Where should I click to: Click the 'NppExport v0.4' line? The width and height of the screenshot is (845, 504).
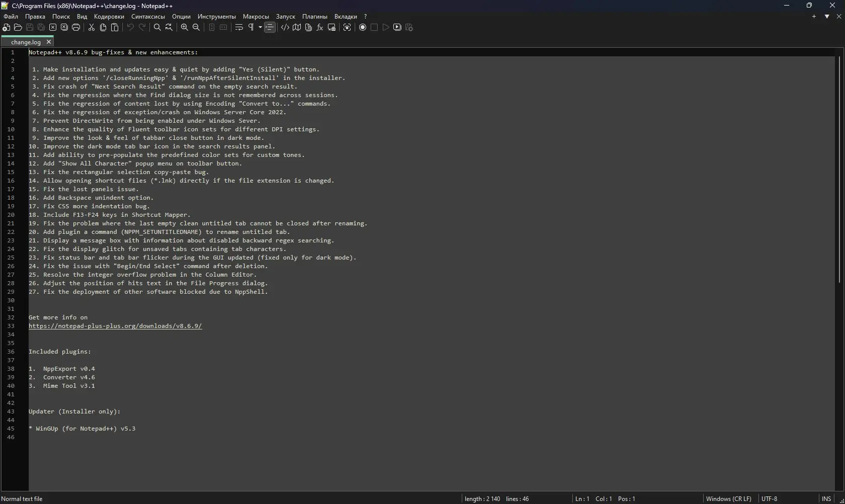[x=62, y=369]
